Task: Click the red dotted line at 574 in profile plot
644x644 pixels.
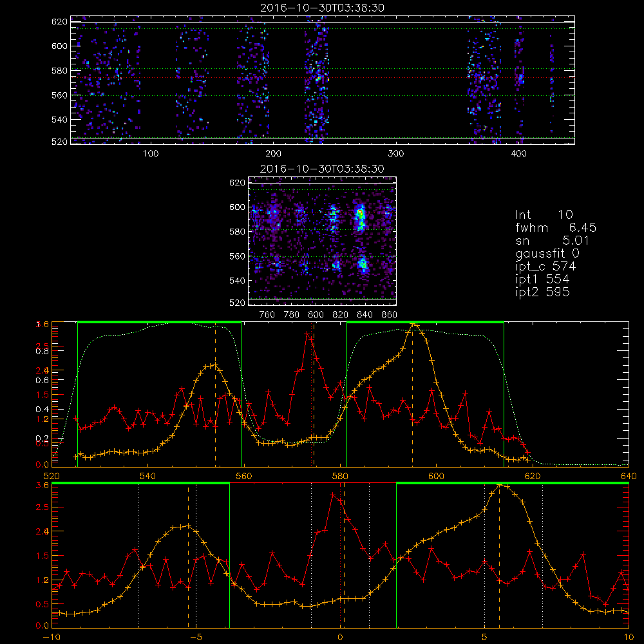Action: pyautogui.click(x=312, y=394)
